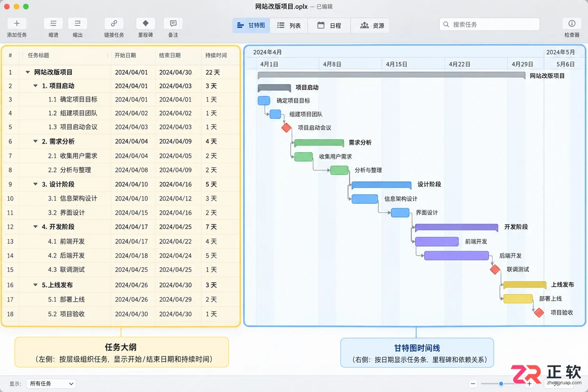Image resolution: width=588 pixels, height=392 pixels.
Task: Click the 缩进 indent toolbar icon
Action: tap(53, 23)
